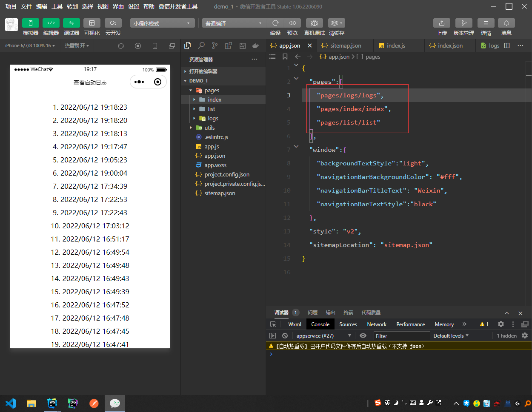The image size is (532, 412).
Task: Open the Wxml tab in the debugger
Action: coord(295,324)
